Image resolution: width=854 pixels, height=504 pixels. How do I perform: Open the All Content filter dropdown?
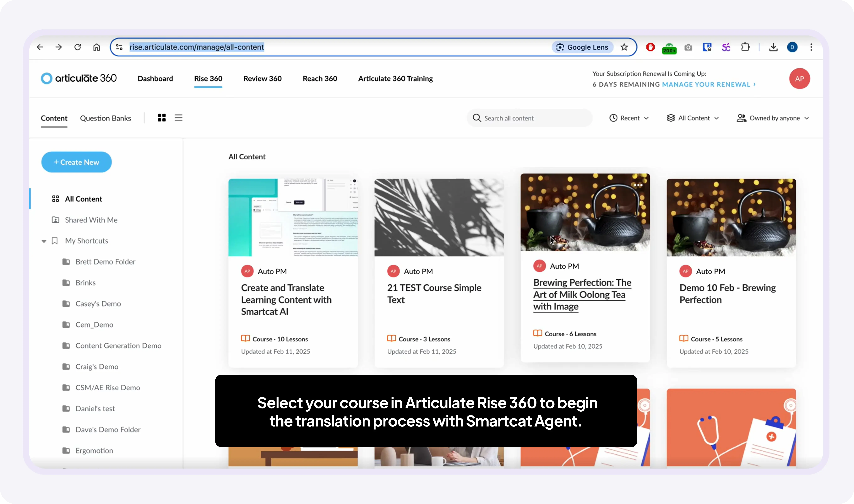[x=693, y=118]
